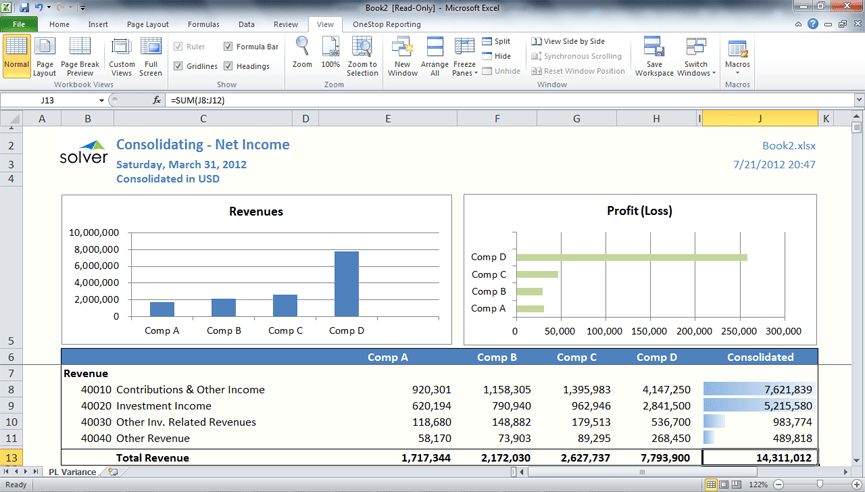Click Zoom to Selection
Screen dimensions: 865x492
click(362, 56)
